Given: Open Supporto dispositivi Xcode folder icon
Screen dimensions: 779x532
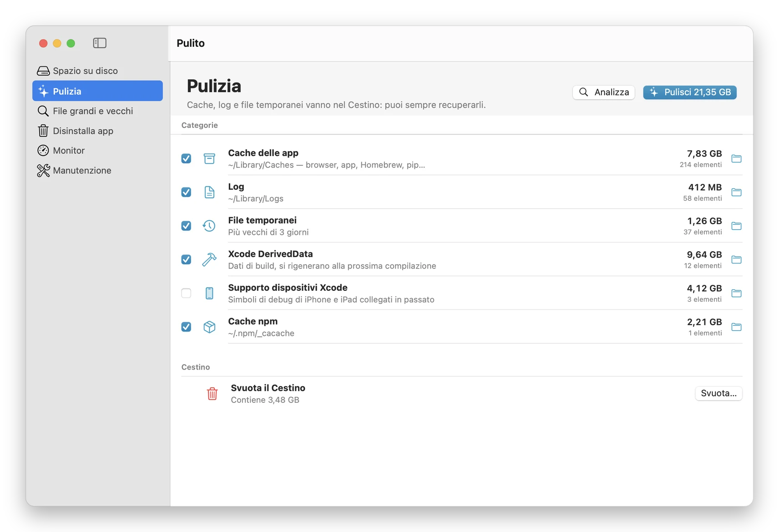Looking at the screenshot, I should (736, 293).
